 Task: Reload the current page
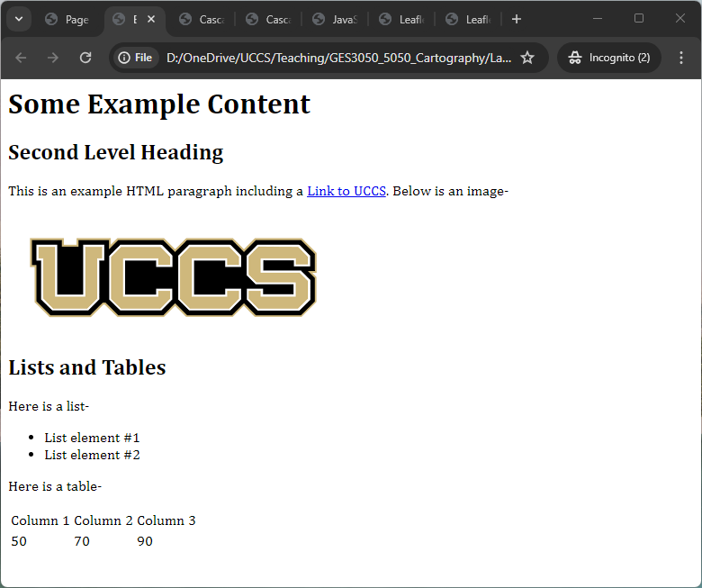tap(85, 58)
